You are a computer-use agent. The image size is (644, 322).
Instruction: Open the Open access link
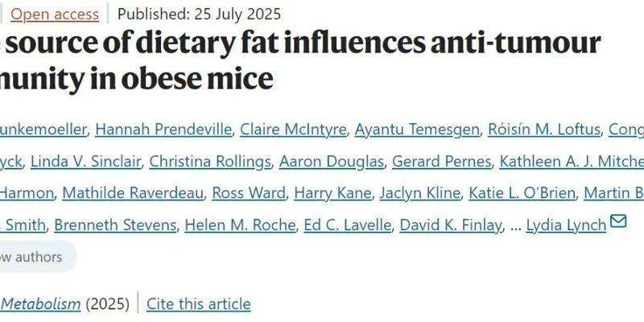(55, 14)
